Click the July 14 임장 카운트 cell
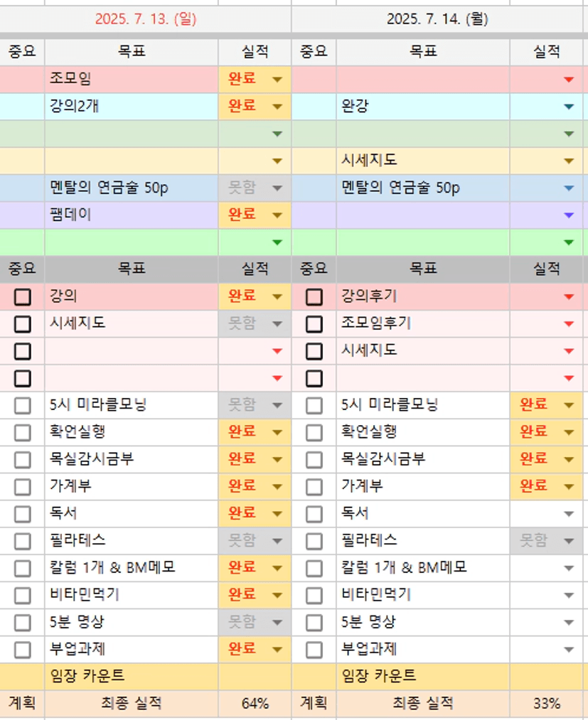Screen dimensions: 588x720 (x=422, y=676)
